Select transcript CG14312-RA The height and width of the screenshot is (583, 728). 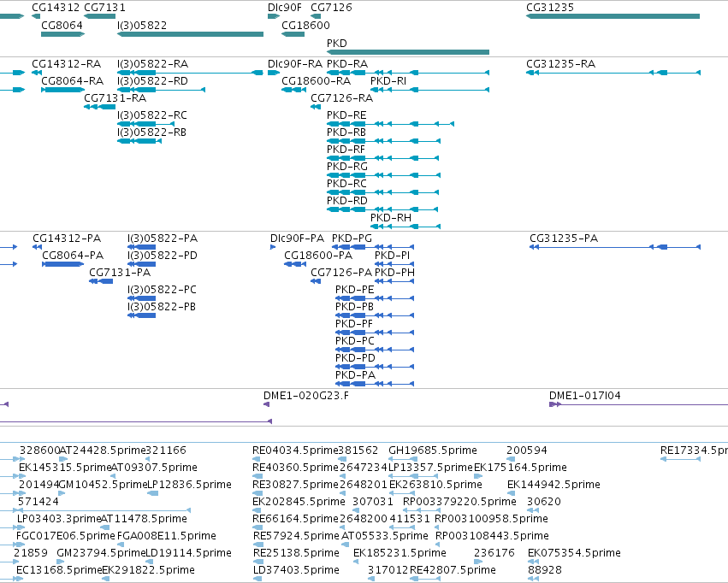point(67,64)
